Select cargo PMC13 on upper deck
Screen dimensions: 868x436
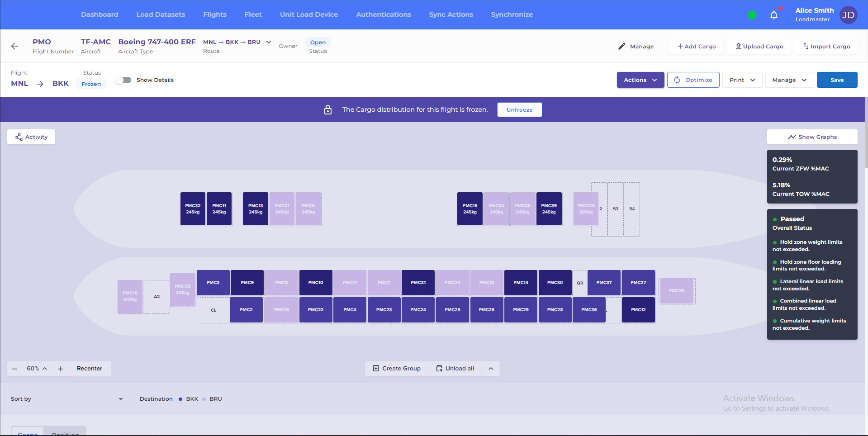[256, 209]
